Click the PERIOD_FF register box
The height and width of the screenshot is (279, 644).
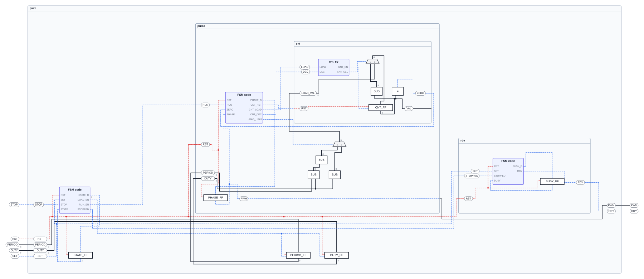(x=298, y=255)
